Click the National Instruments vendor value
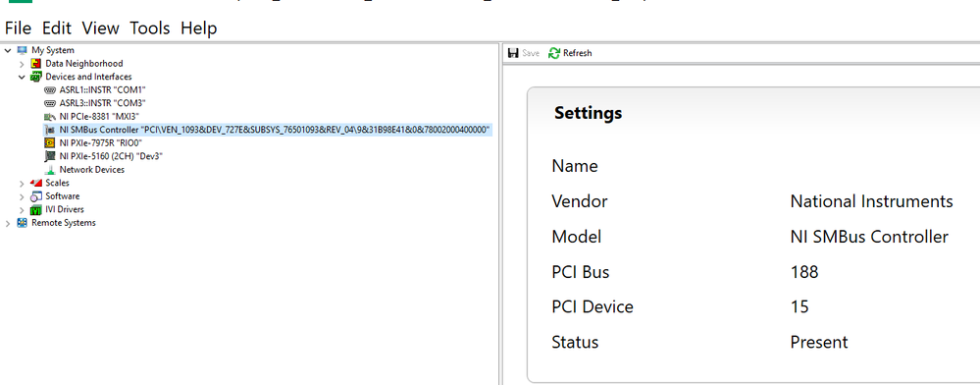The image size is (980, 385). point(871,201)
